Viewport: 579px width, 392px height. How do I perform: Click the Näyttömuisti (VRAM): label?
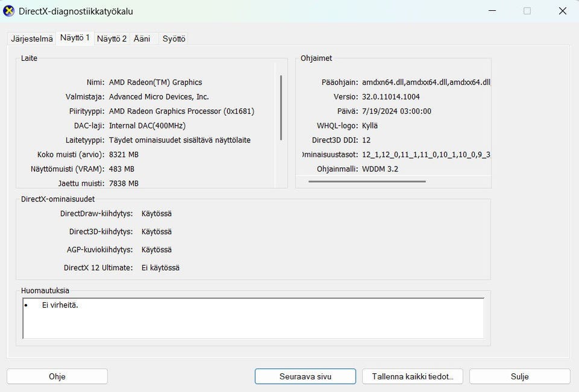68,169
